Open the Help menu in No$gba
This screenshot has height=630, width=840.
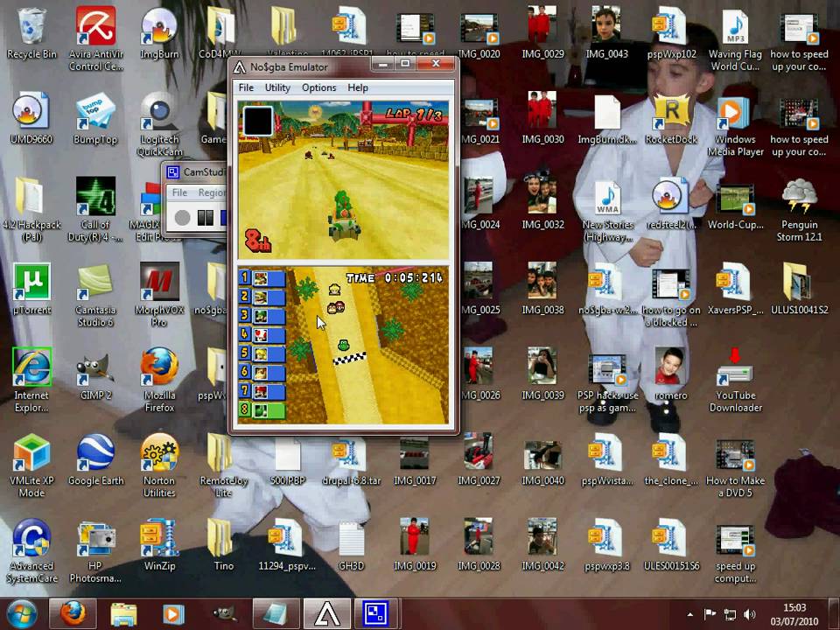point(358,87)
